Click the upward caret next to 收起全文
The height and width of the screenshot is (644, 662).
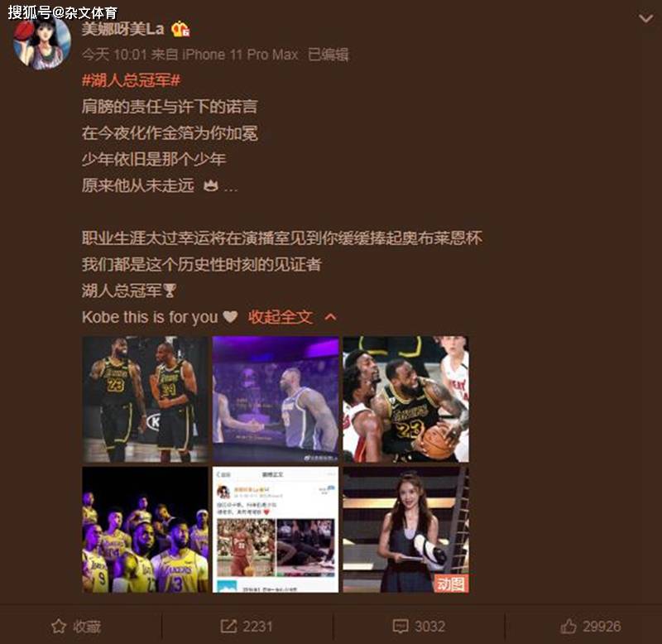(330, 317)
